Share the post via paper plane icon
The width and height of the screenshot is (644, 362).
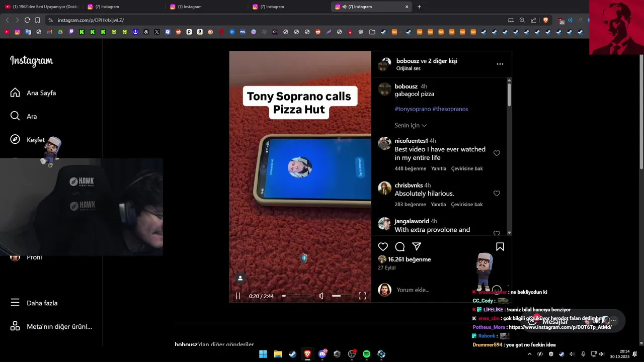point(417,247)
